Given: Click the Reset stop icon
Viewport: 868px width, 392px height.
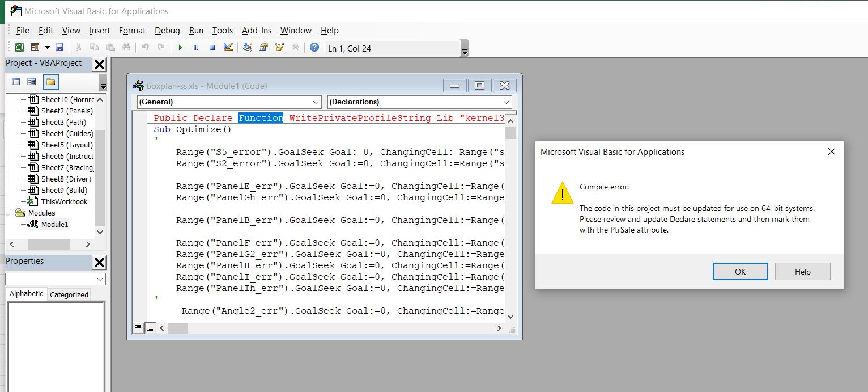Looking at the screenshot, I should coord(212,48).
